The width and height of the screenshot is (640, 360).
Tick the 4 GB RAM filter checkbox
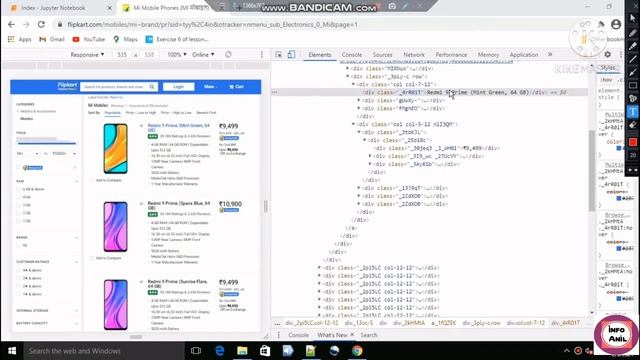coord(18,197)
